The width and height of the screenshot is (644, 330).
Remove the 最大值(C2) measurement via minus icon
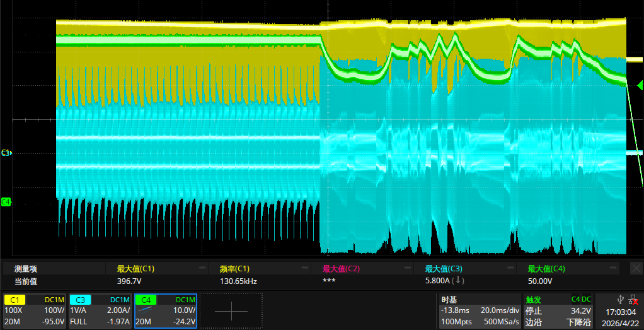(x=407, y=268)
